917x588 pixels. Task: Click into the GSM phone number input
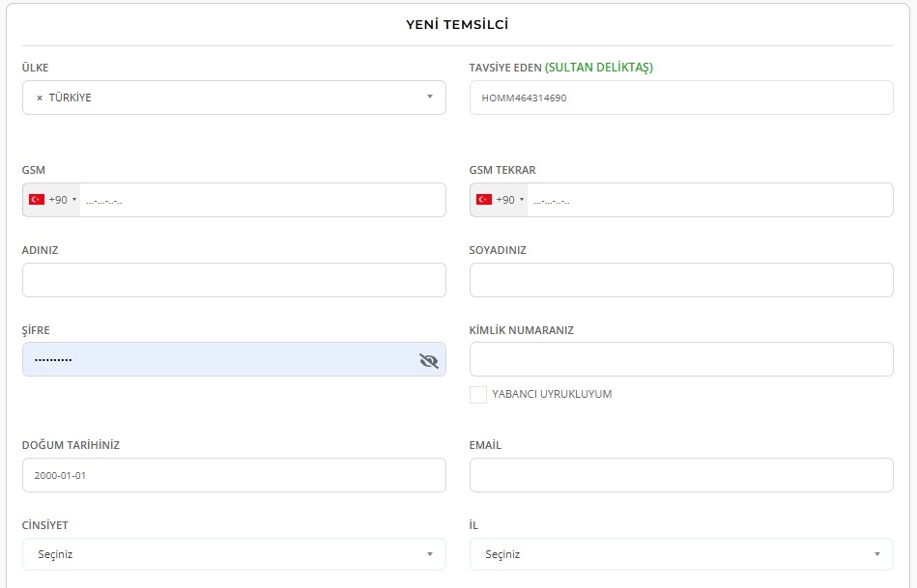coord(261,200)
